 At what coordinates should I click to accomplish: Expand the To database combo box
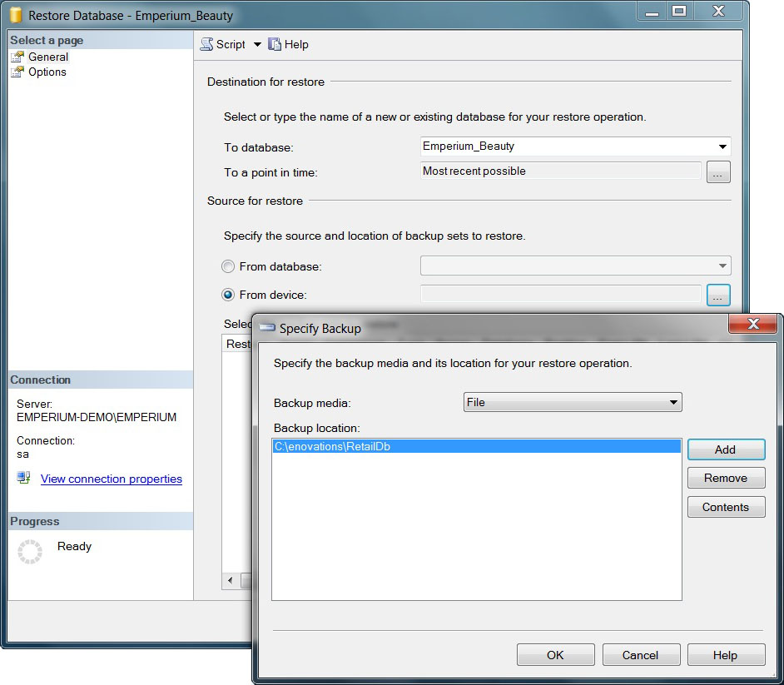(x=722, y=147)
